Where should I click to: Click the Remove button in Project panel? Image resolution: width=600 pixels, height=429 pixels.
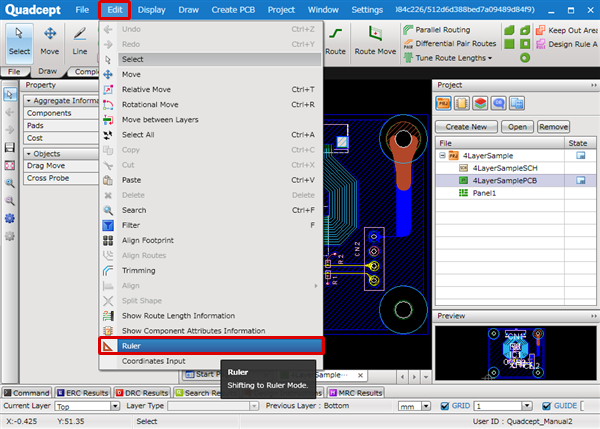[x=553, y=127]
